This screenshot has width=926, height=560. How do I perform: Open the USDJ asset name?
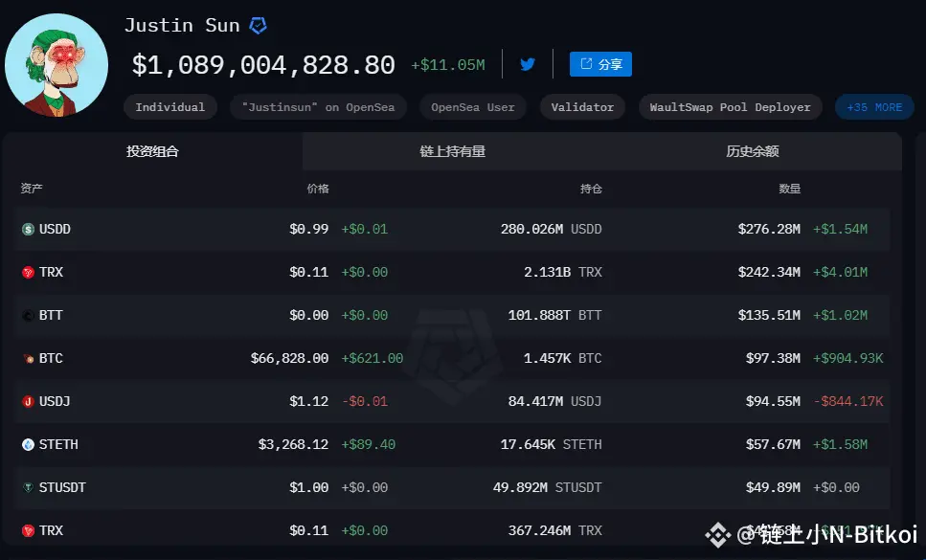click(x=55, y=401)
